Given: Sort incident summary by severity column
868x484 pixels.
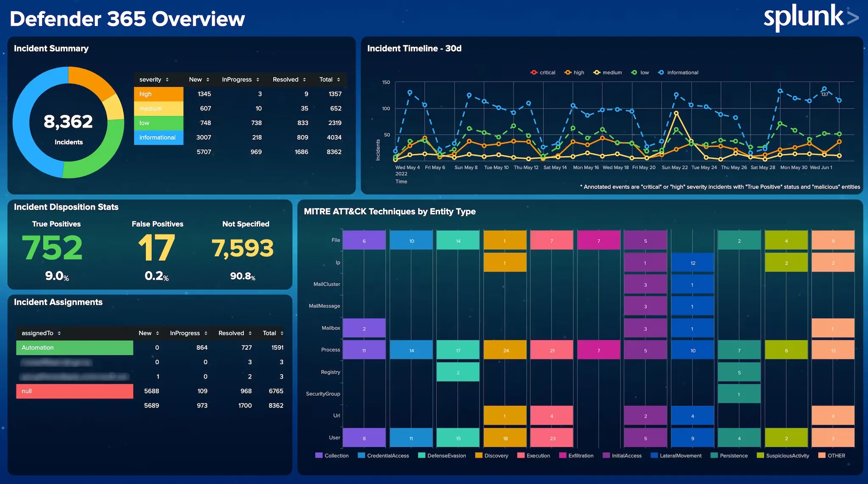Looking at the screenshot, I should (x=154, y=80).
